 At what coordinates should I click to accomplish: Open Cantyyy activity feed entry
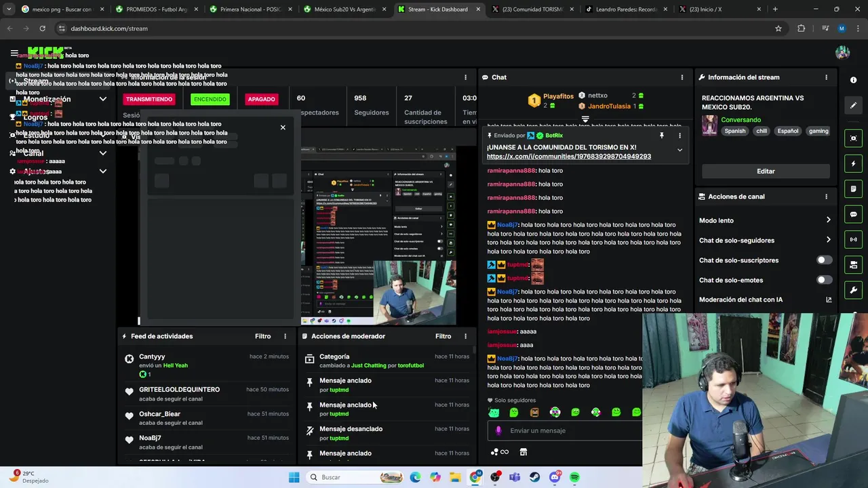point(205,365)
